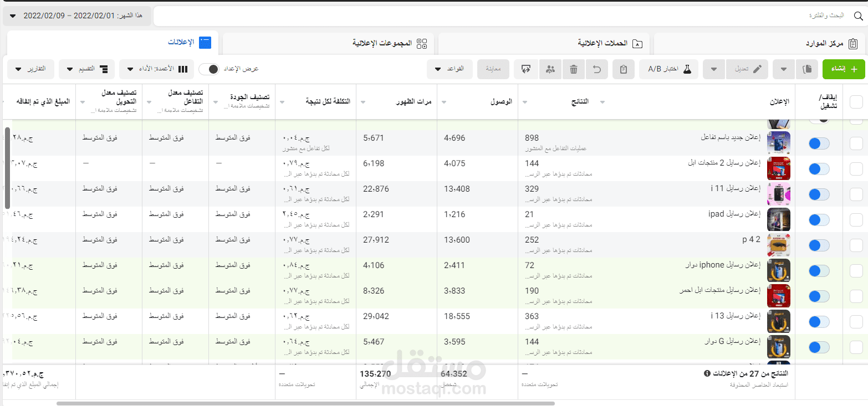
Task: Open مركز الموارد resource center icon
Action: pos(854,43)
